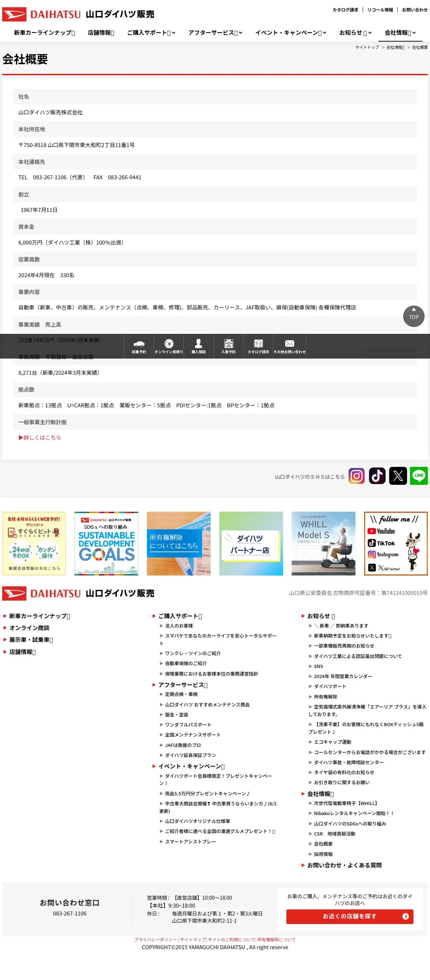Open footer link 次世代型電動車椅子【WHILL】

pyautogui.click(x=347, y=803)
